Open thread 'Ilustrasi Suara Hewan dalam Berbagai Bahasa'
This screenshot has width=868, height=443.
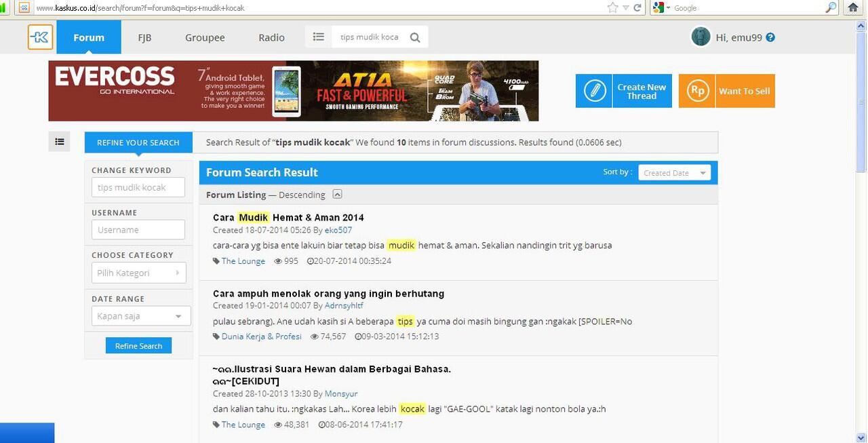(x=332, y=374)
